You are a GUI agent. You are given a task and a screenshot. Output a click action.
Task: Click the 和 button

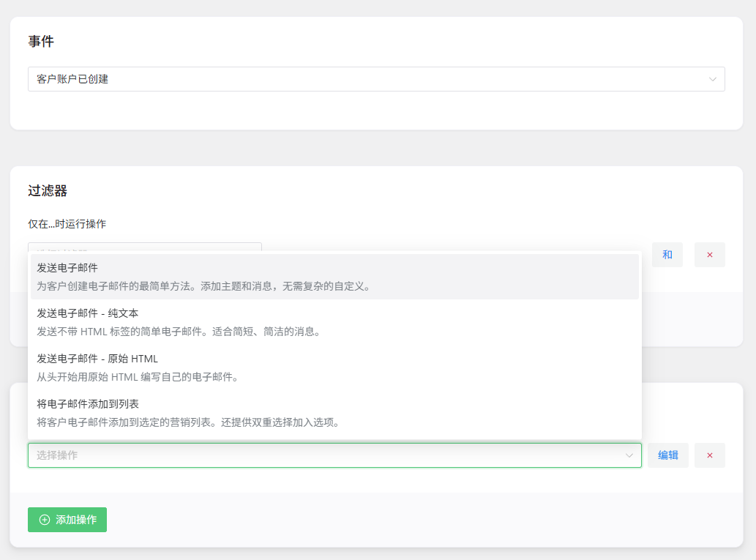pos(667,254)
